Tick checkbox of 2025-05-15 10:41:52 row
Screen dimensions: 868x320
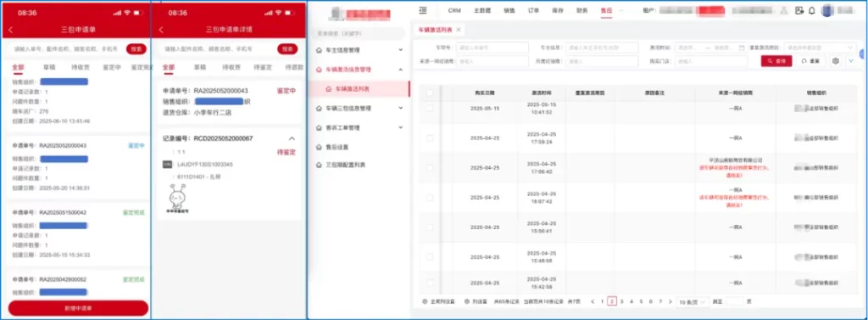point(430,108)
